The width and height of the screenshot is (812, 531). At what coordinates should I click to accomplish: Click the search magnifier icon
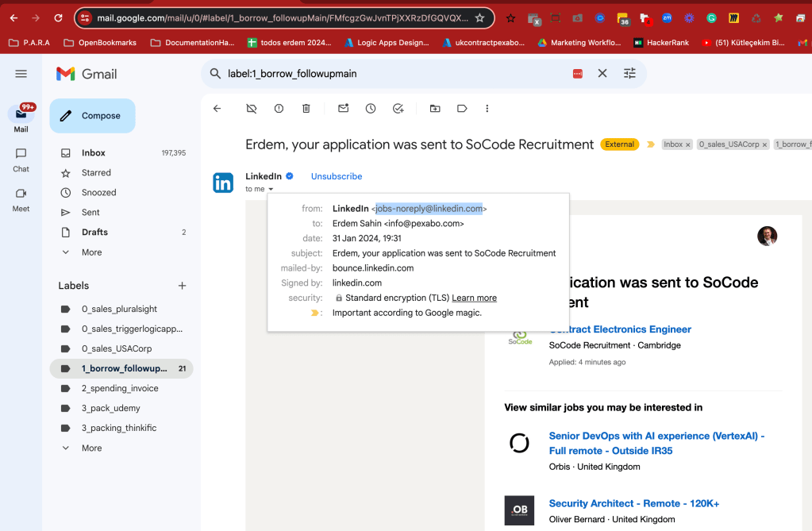[215, 74]
